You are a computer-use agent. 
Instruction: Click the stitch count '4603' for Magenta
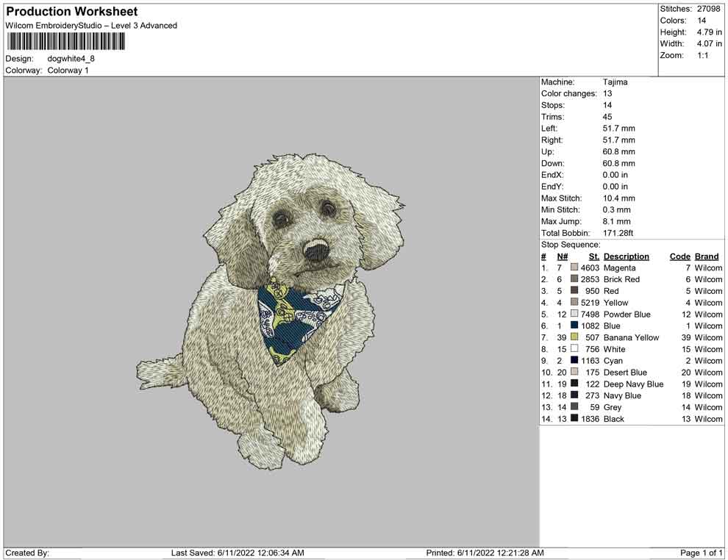coord(590,268)
